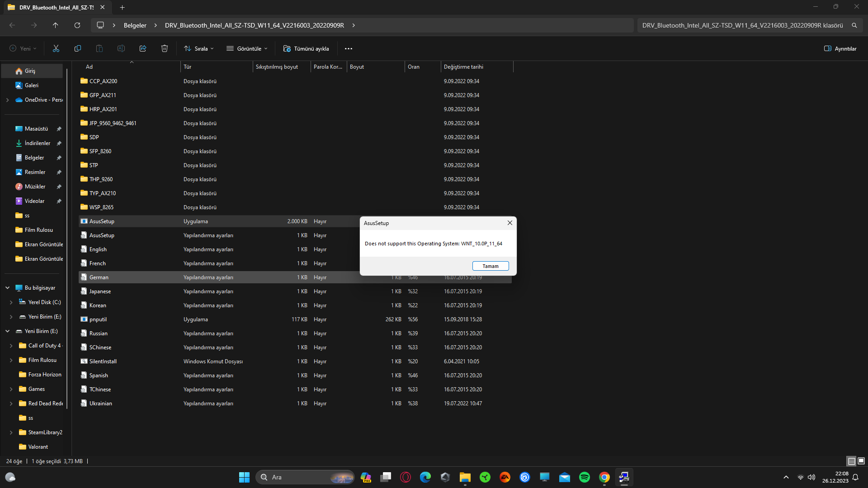Click the Belgeler breadcrumb in address bar

pyautogui.click(x=135, y=25)
